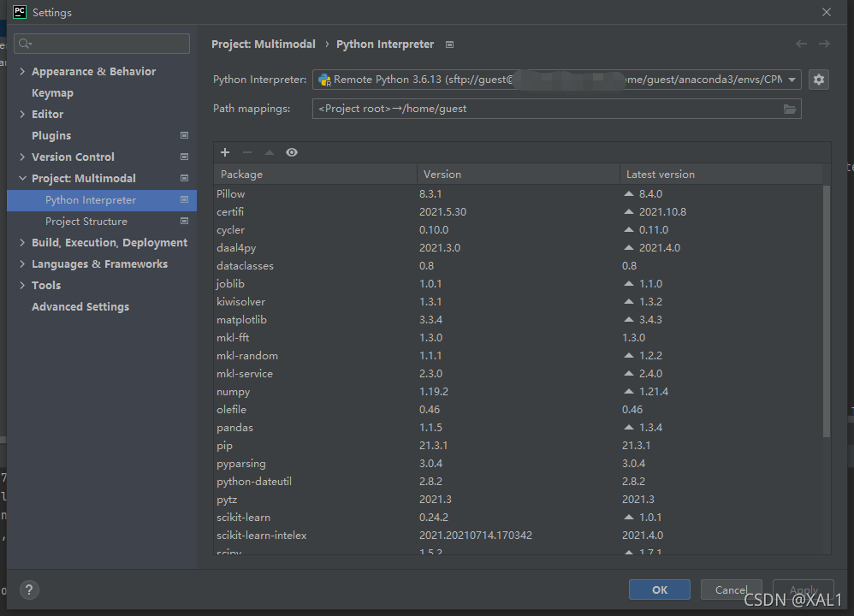Image resolution: width=854 pixels, height=616 pixels.
Task: Click update arrow for numpy latest version
Action: [628, 391]
